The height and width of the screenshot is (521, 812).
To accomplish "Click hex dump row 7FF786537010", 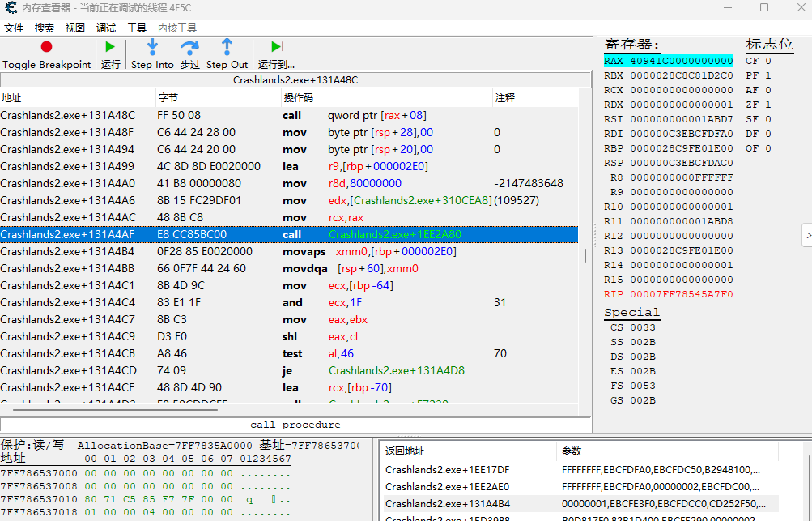I will coord(146,499).
